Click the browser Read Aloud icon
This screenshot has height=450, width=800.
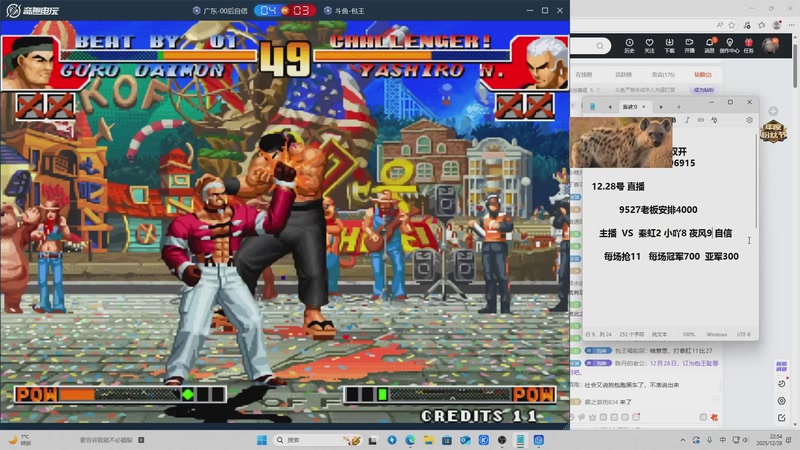[x=720, y=24]
